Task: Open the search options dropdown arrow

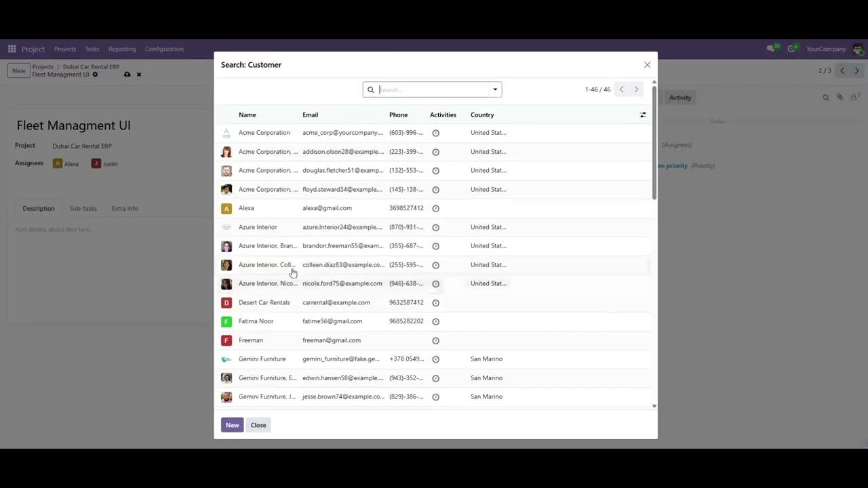Action: 495,89
